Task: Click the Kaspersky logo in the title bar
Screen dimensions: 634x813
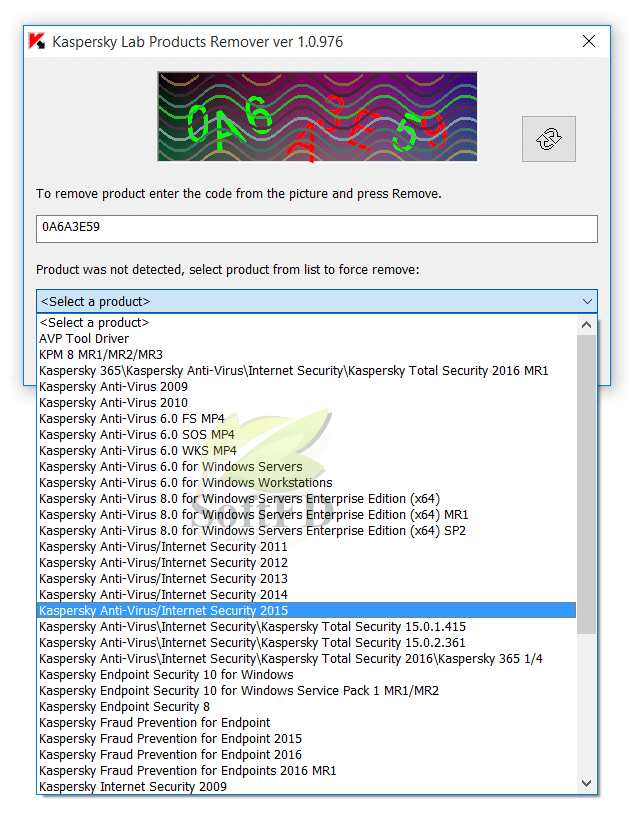Action: (x=37, y=41)
